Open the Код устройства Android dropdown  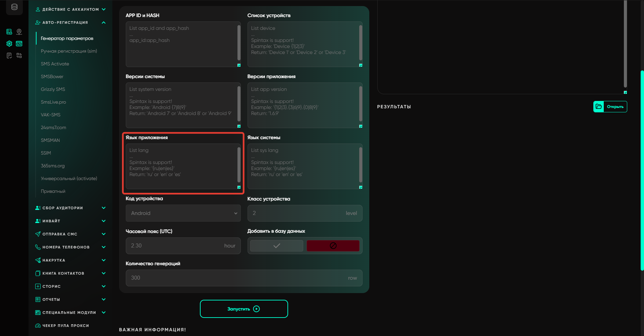[x=183, y=213]
